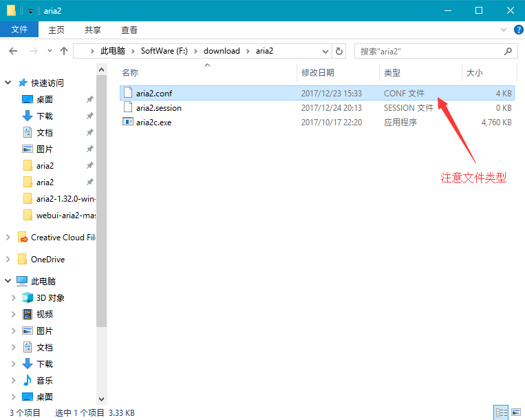
Task: Click the download breadcrumb in address bar
Action: (222, 51)
